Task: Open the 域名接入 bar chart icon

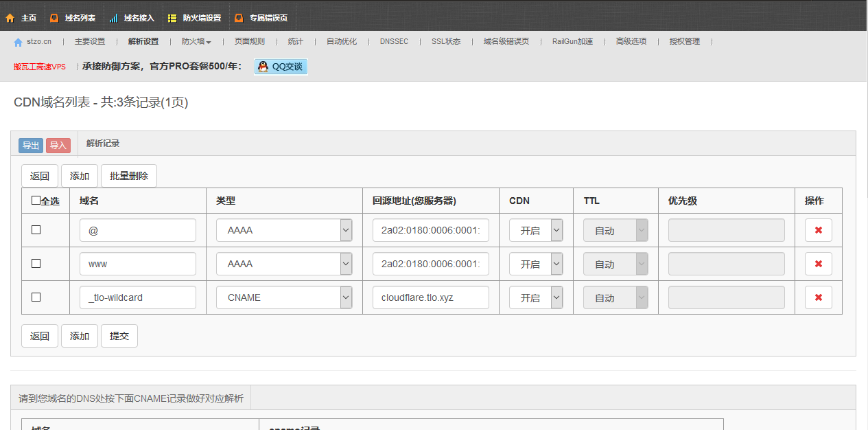Action: [x=113, y=18]
